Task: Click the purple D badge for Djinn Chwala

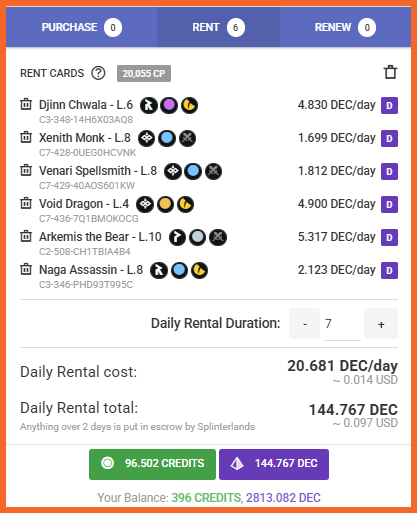Action: 389,105
